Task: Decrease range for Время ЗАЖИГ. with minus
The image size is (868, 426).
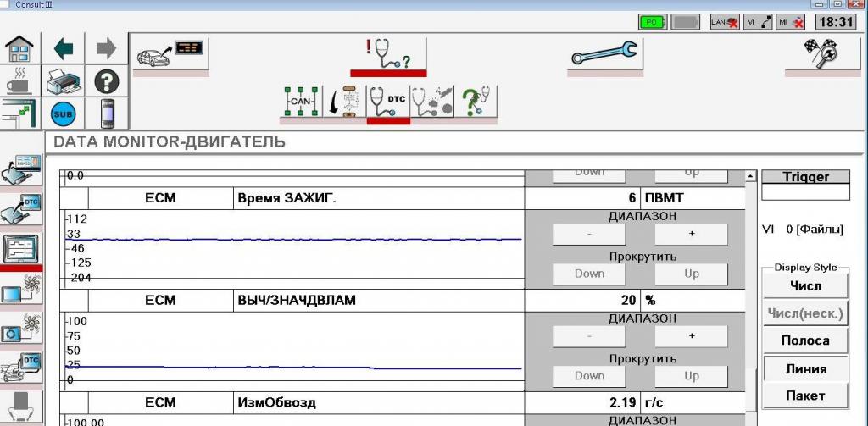Action: coord(589,234)
